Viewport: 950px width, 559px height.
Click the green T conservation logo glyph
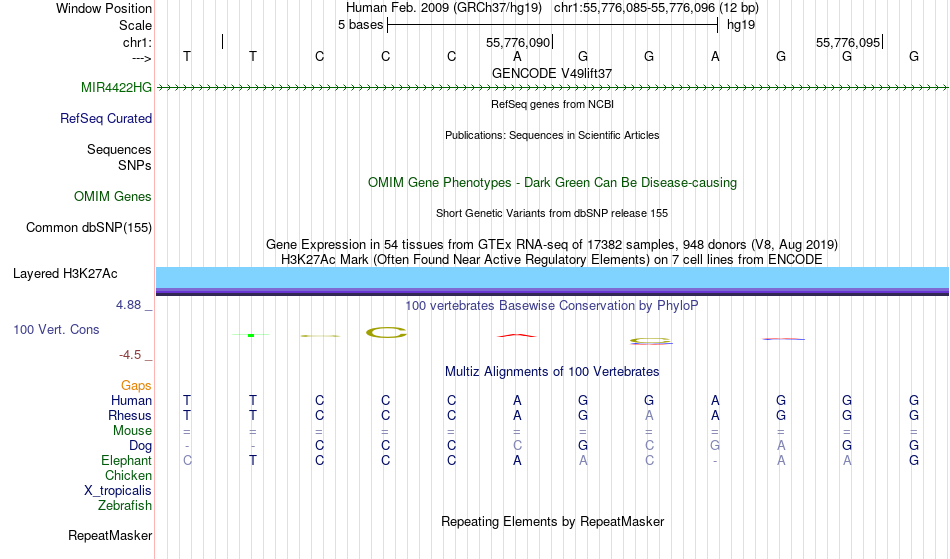(x=251, y=335)
